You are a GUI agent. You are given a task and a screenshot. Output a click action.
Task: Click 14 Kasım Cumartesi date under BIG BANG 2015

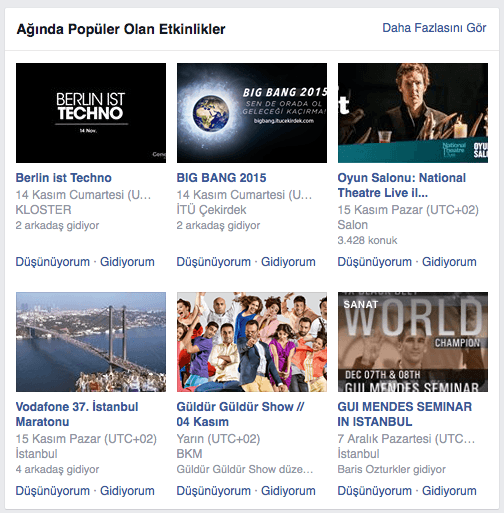click(x=244, y=195)
